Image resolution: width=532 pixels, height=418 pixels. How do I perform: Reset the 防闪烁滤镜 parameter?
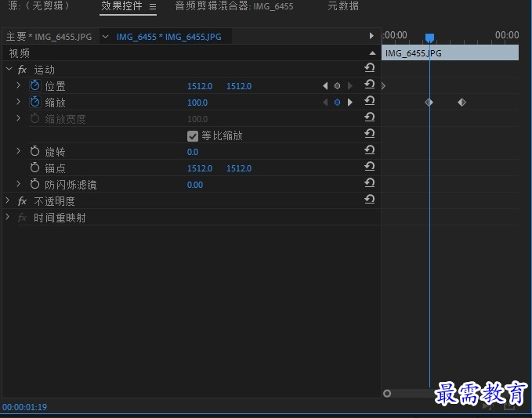point(370,182)
